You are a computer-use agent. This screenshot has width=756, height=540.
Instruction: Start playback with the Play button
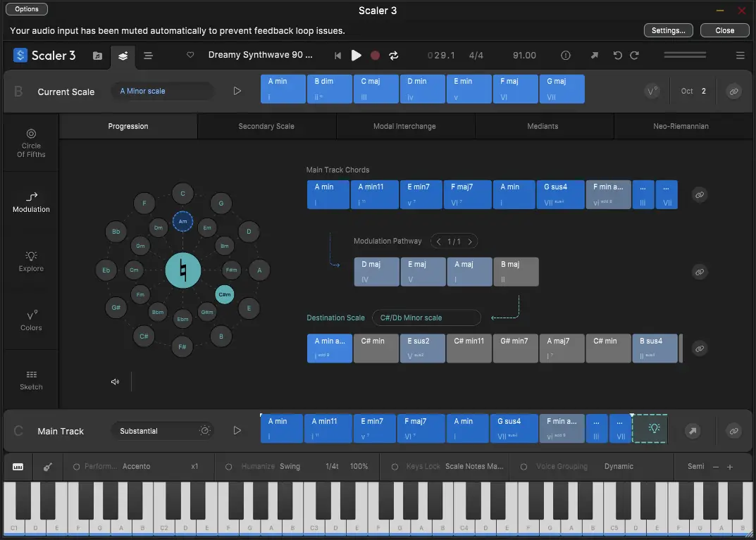(x=357, y=56)
